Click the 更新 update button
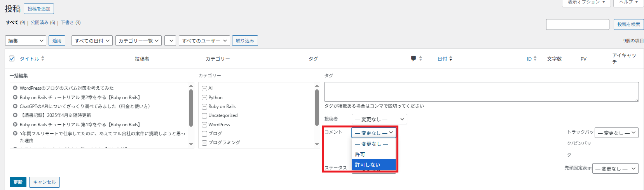Viewport: 644px width, 190px height. point(18,182)
